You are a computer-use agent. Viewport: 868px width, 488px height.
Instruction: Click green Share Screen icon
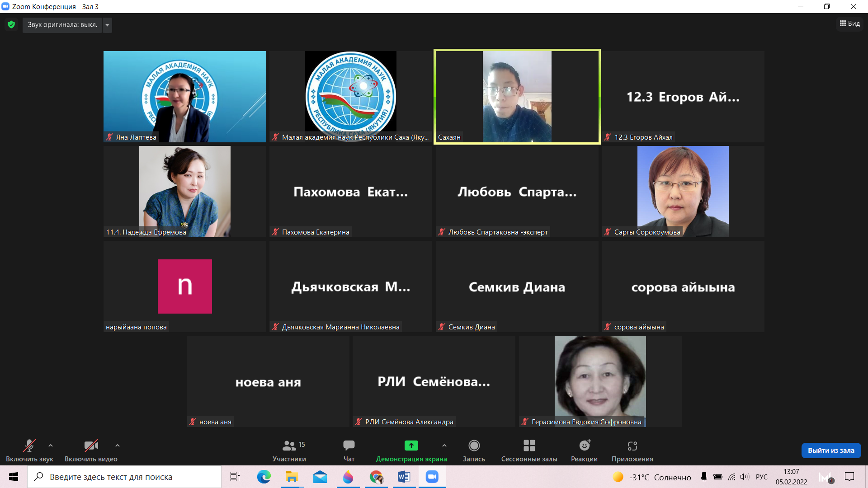coord(411,446)
